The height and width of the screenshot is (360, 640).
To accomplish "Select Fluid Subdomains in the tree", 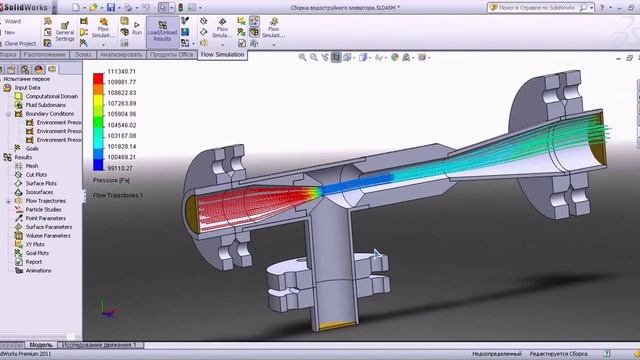I will (x=46, y=105).
